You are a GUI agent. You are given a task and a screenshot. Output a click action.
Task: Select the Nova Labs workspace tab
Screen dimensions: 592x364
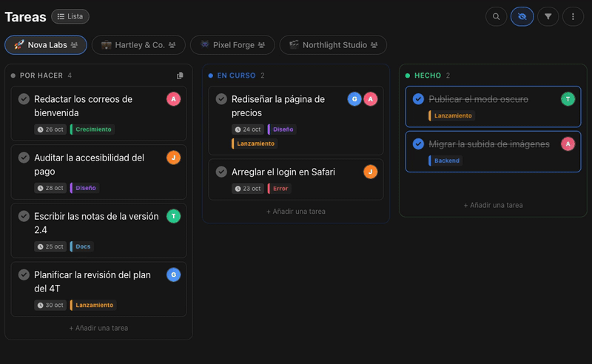pos(46,45)
